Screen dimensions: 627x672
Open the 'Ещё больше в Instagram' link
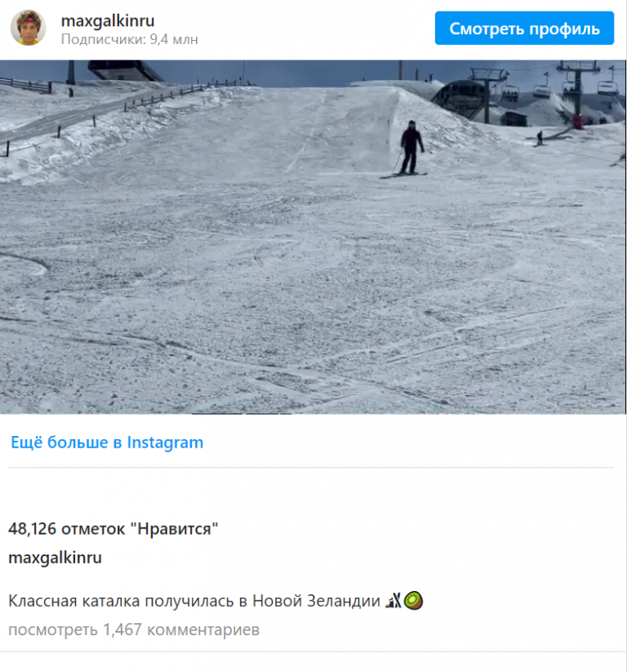pyautogui.click(x=107, y=443)
